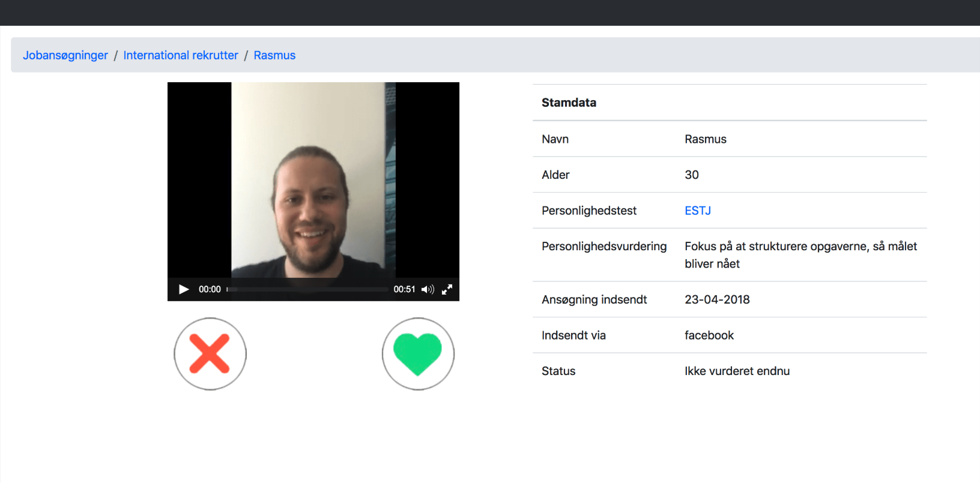Click the status text Ikke vurderet endnu
The height and width of the screenshot is (483, 980).
(737, 371)
